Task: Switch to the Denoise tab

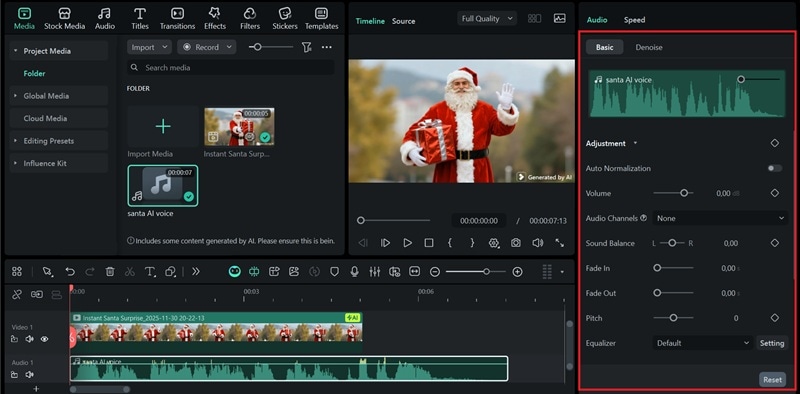Action: [x=649, y=47]
